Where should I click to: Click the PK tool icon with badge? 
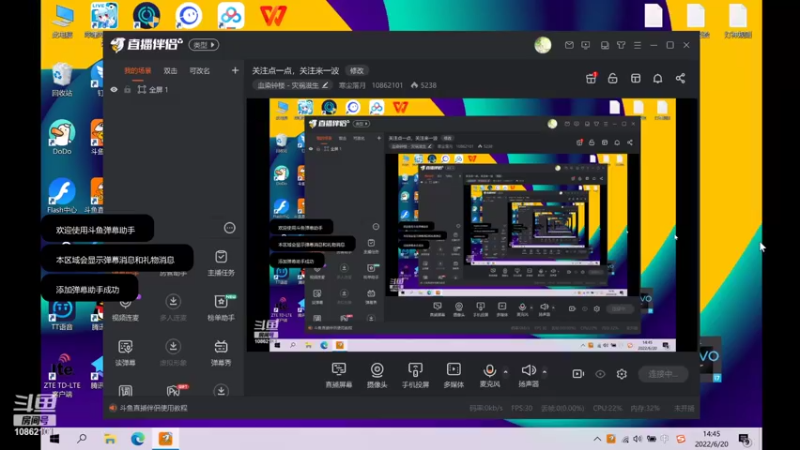click(175, 390)
